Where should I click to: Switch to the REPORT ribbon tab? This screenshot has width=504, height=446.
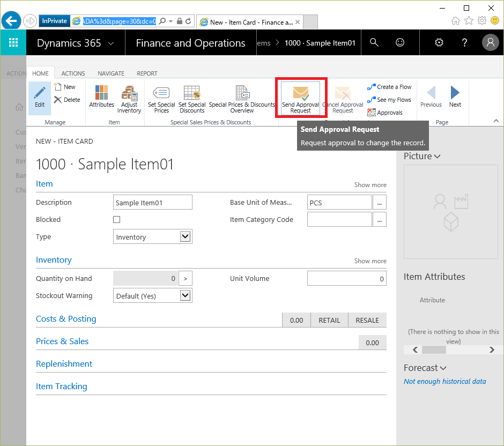[147, 73]
